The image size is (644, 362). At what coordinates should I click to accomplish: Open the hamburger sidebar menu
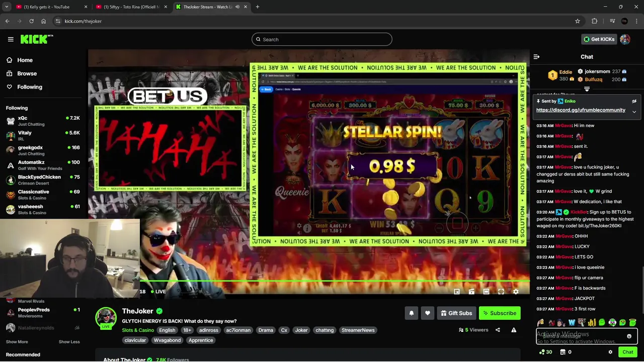pos(11,39)
